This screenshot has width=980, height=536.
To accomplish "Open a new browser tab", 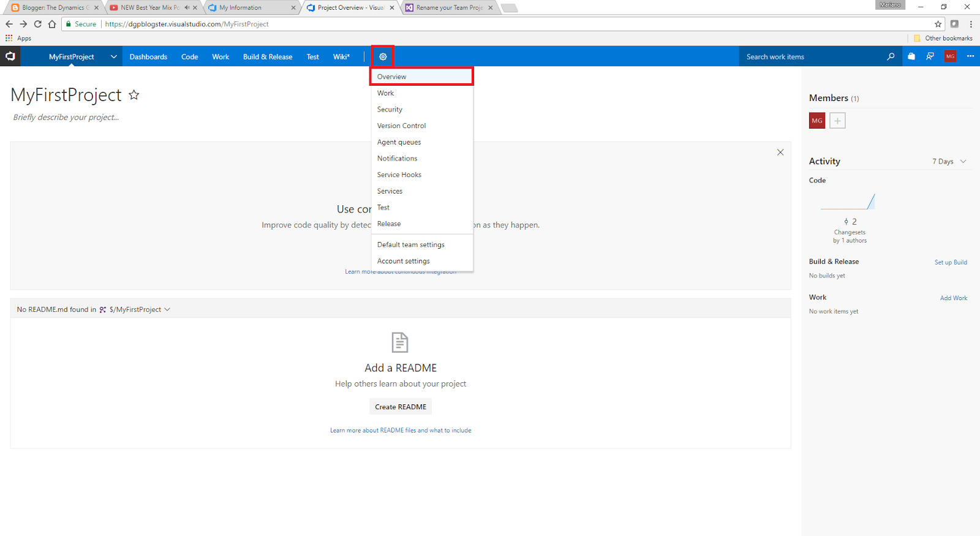I will pos(510,8).
